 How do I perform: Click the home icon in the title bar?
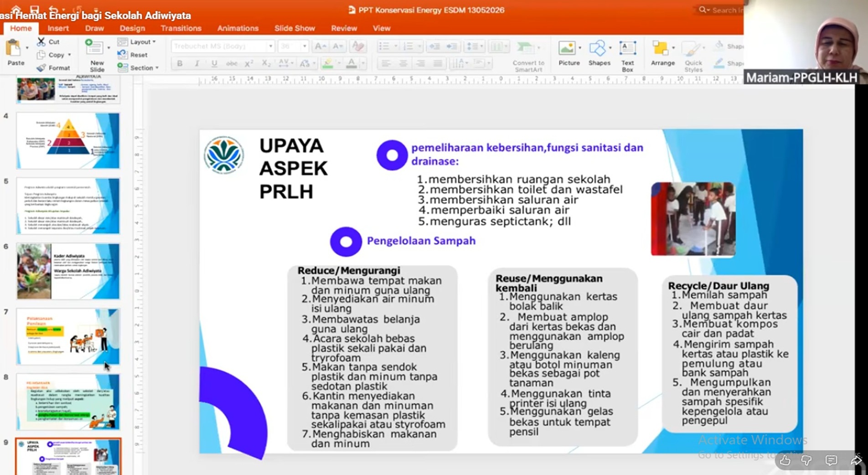(x=16, y=9)
